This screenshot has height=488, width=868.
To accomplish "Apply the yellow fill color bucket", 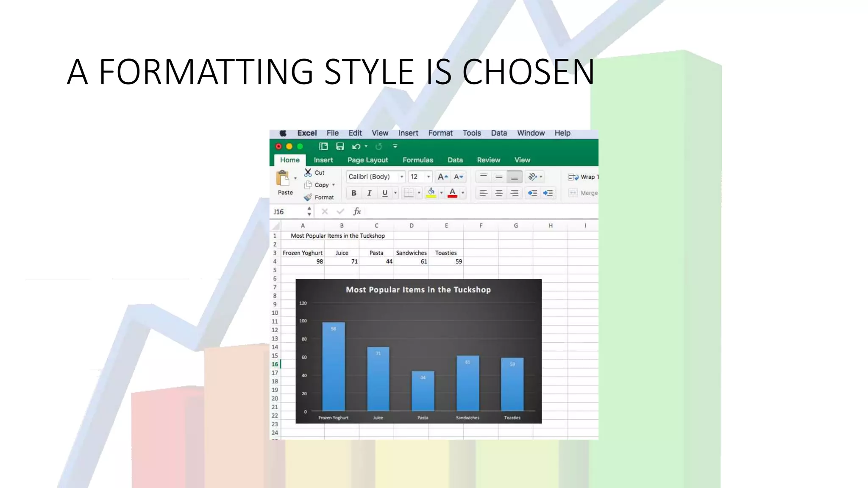I will 431,193.
